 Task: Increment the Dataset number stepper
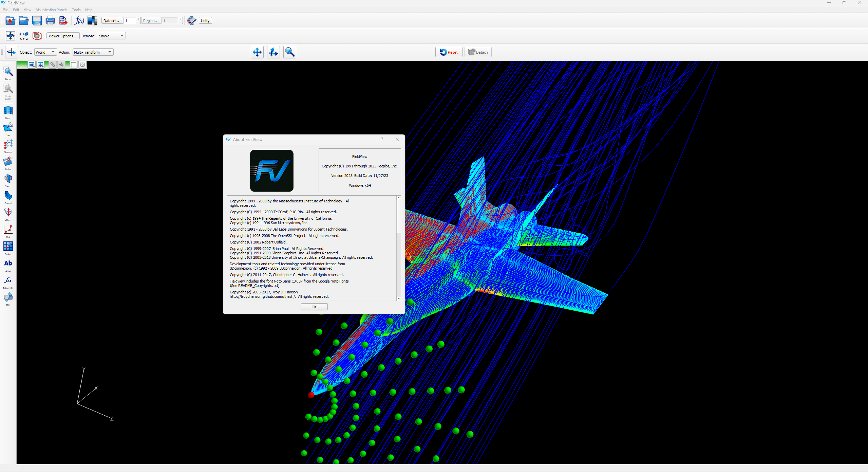[x=138, y=19]
